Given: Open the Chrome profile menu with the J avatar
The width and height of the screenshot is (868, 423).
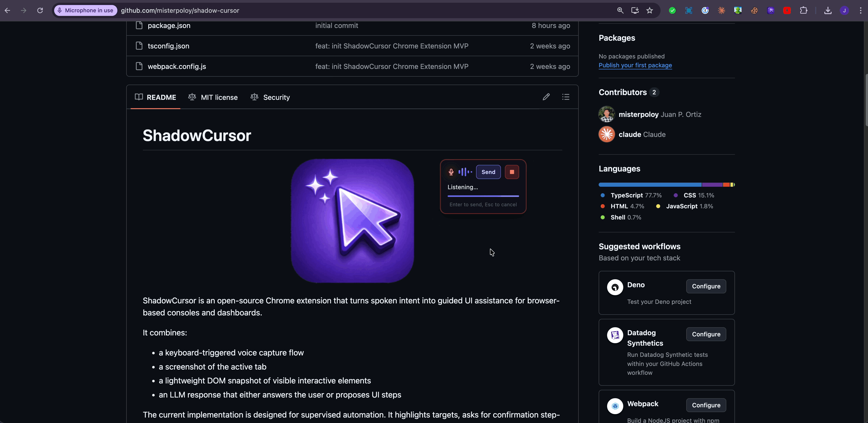Looking at the screenshot, I should [x=844, y=10].
